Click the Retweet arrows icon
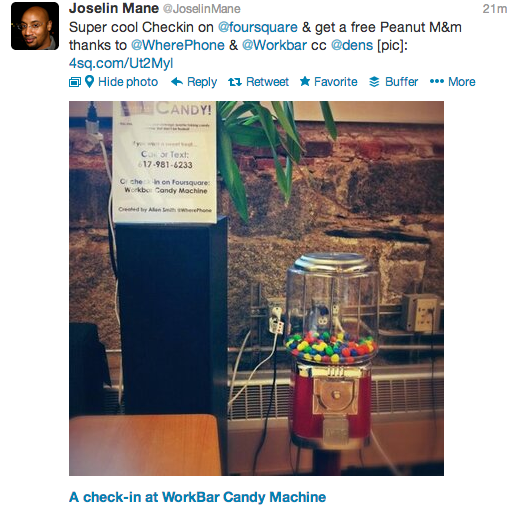The height and width of the screenshot is (506, 517). 235,82
